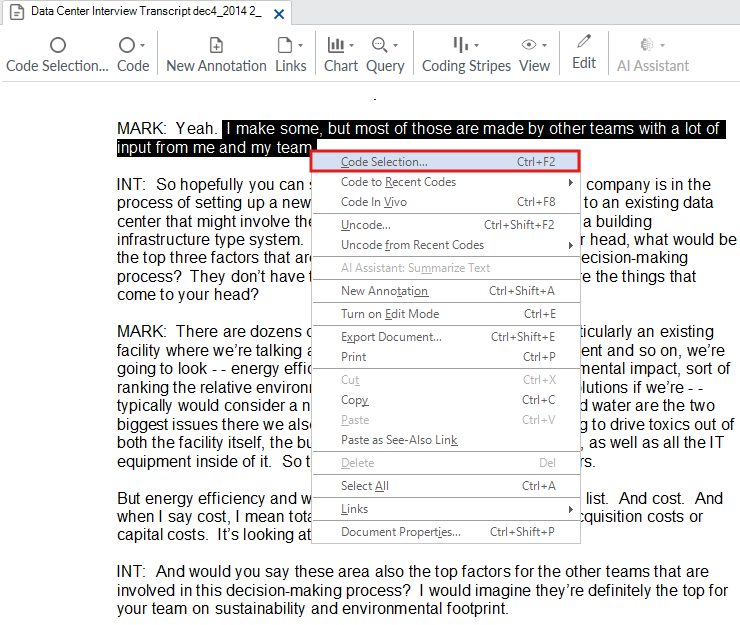
Task: Open Uncode from Recent Codes submenu
Action: pos(445,245)
